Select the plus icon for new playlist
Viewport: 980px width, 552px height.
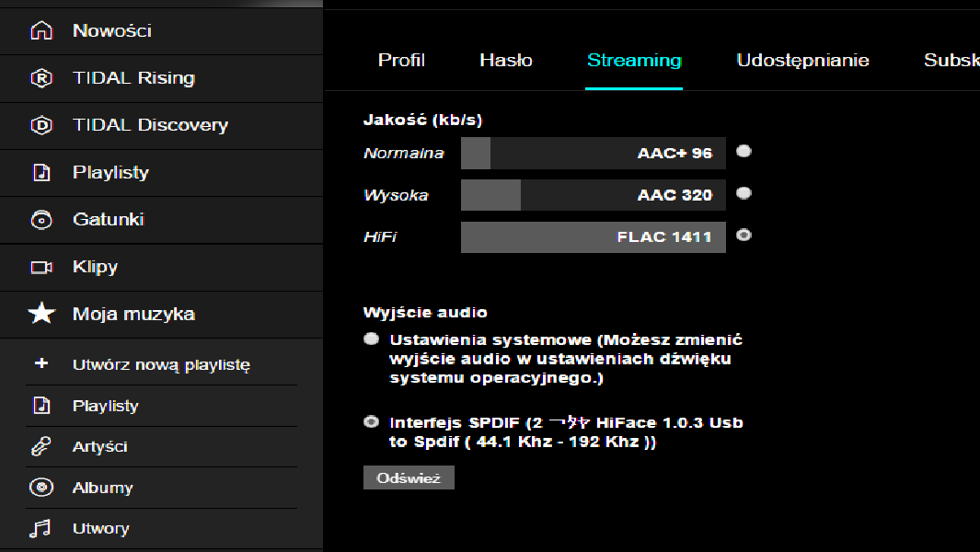(x=41, y=363)
